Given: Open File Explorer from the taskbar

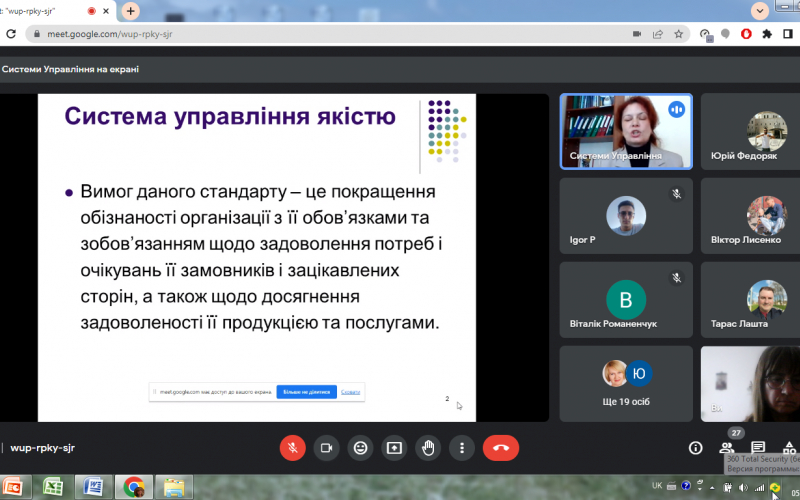Looking at the screenshot, I should [x=174, y=487].
